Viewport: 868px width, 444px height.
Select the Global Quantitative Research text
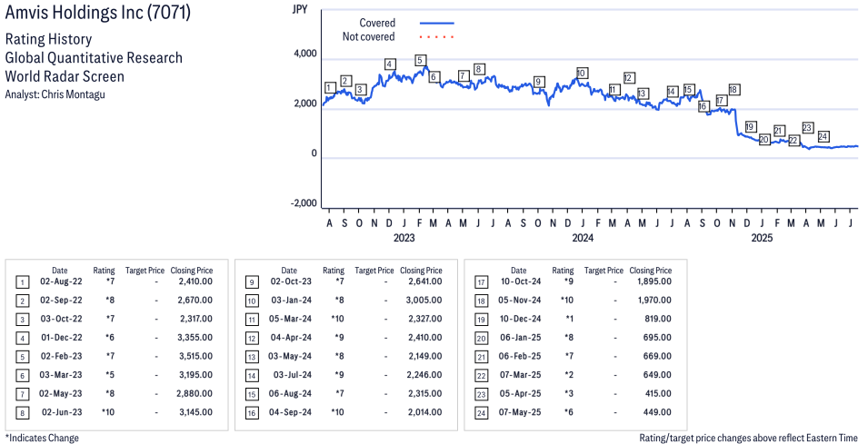pos(94,58)
